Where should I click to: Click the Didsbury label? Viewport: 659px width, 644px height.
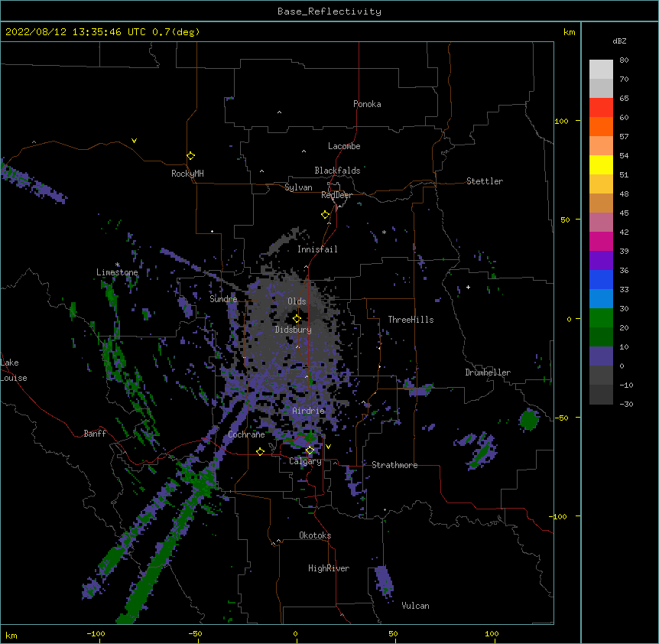[x=294, y=330]
